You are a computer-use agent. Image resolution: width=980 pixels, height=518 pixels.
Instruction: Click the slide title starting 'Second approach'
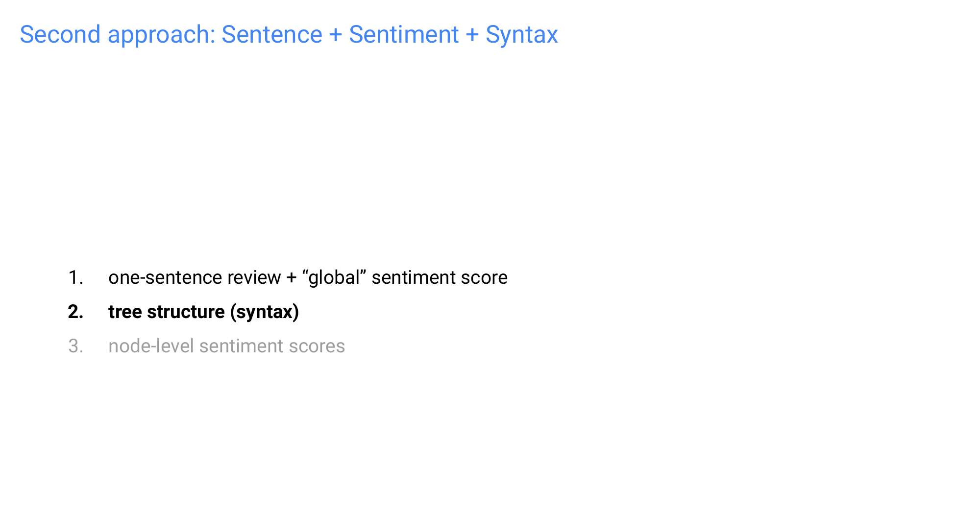coord(289,35)
